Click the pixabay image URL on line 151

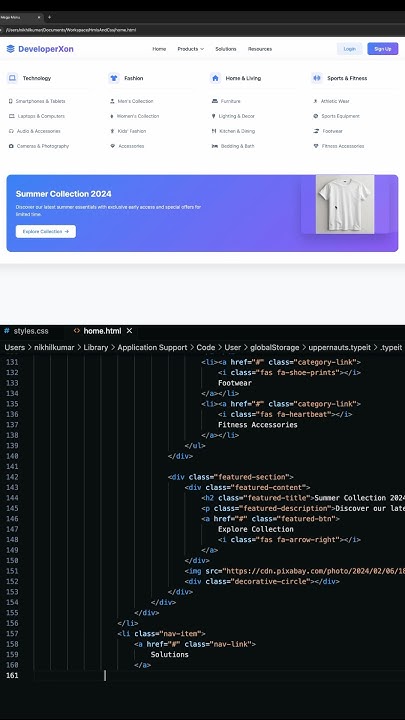click(x=314, y=571)
